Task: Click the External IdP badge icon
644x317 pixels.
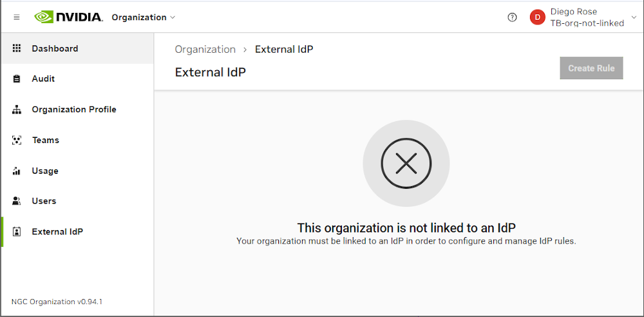Action: pyautogui.click(x=17, y=232)
